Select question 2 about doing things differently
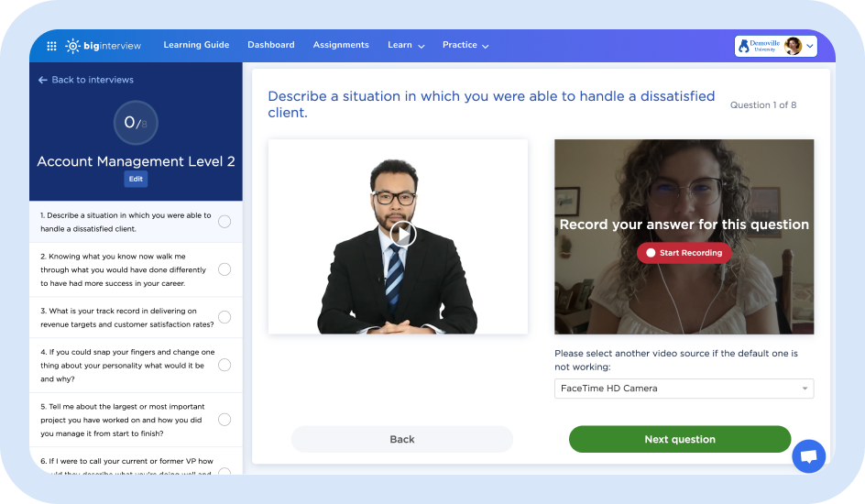The height and width of the screenshot is (504, 865). click(123, 269)
